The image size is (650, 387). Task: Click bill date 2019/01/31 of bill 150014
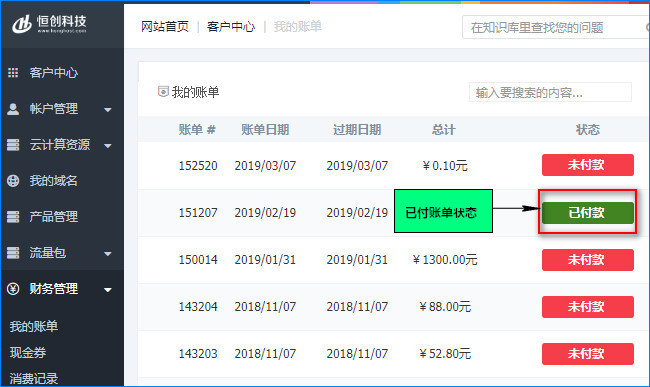click(x=265, y=260)
